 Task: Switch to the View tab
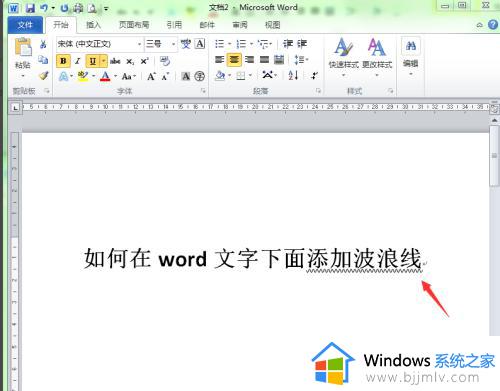click(x=272, y=25)
